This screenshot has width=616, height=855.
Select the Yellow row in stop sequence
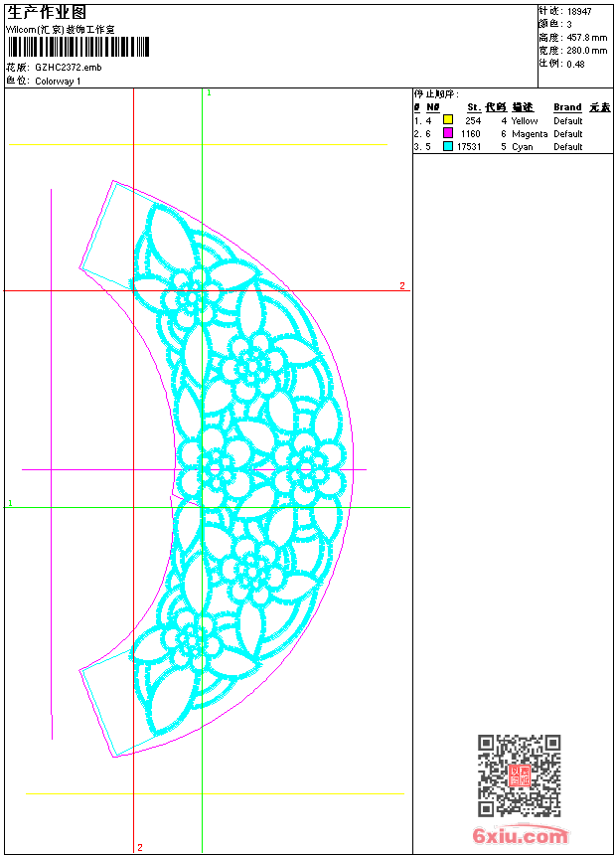tap(525, 120)
